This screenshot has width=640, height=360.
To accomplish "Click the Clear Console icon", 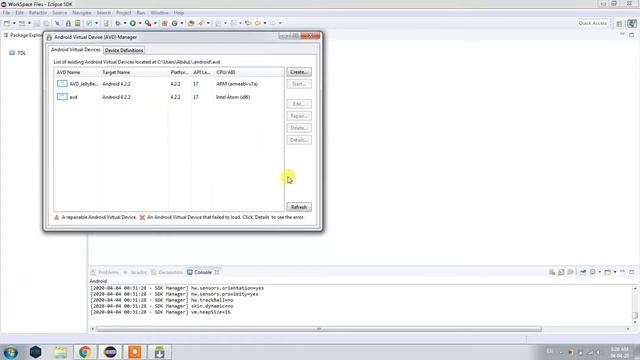I will (552, 272).
